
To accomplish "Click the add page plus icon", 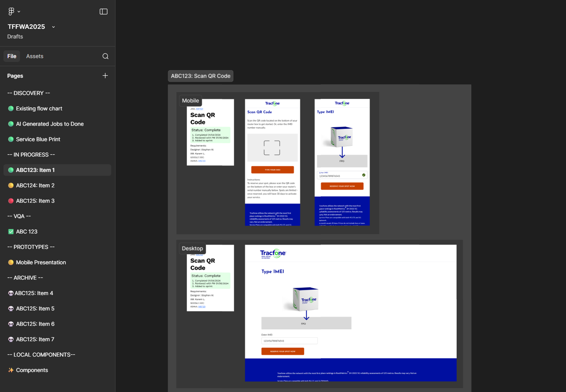I will pos(105,75).
